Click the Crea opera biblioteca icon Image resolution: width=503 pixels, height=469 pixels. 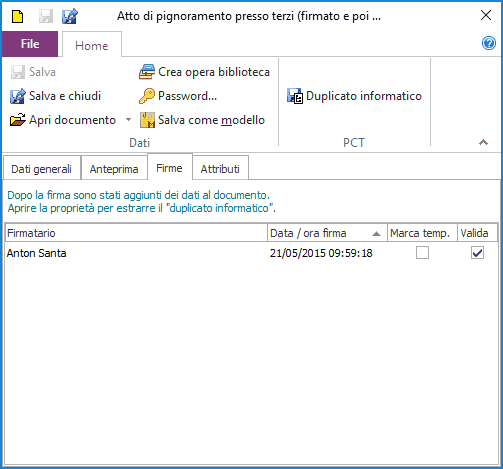[x=147, y=72]
